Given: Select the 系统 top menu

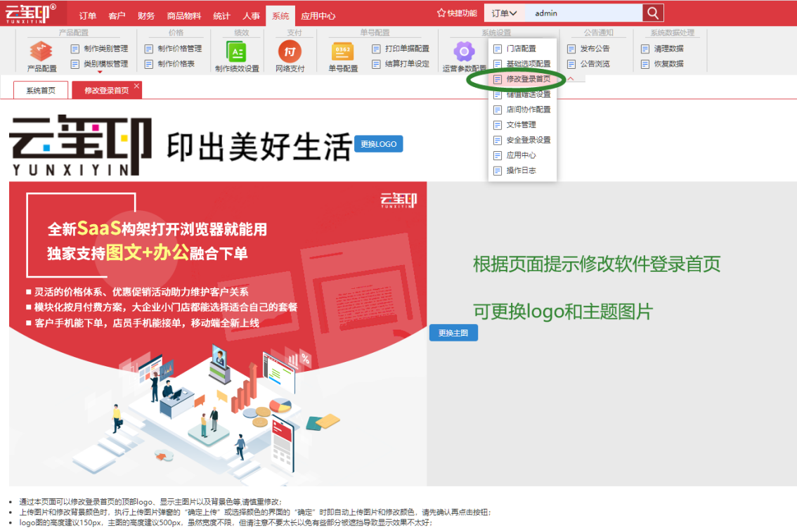Looking at the screenshot, I should tap(280, 15).
